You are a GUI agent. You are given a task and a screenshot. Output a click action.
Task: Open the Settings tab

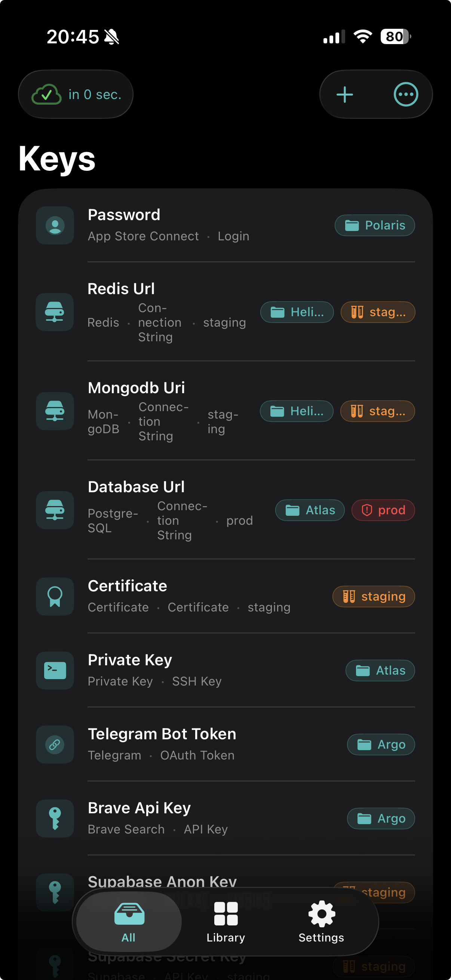[321, 921]
